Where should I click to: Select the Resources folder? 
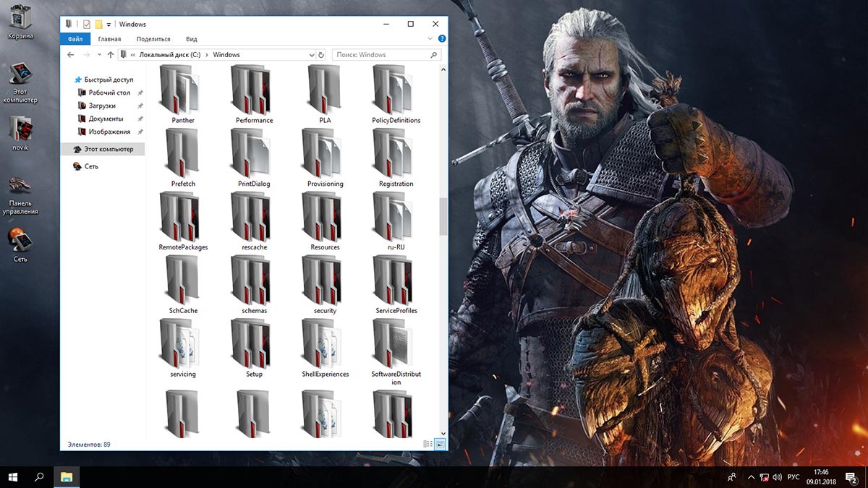pyautogui.click(x=325, y=221)
